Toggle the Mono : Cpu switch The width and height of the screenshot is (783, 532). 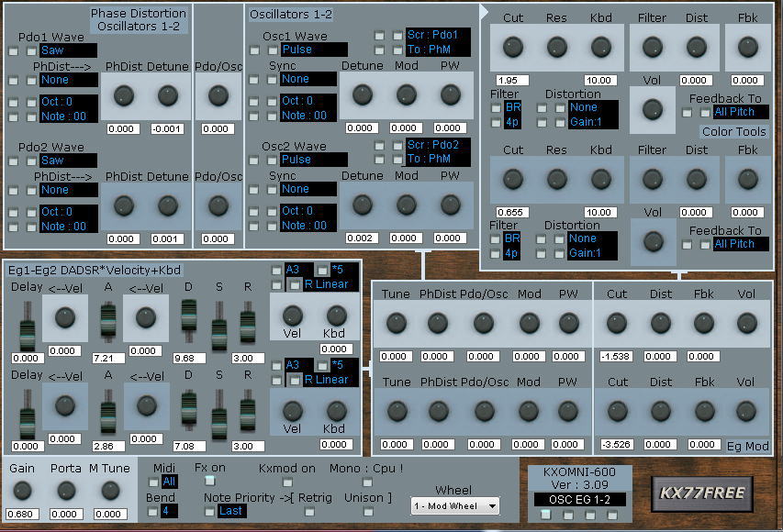coord(367,482)
